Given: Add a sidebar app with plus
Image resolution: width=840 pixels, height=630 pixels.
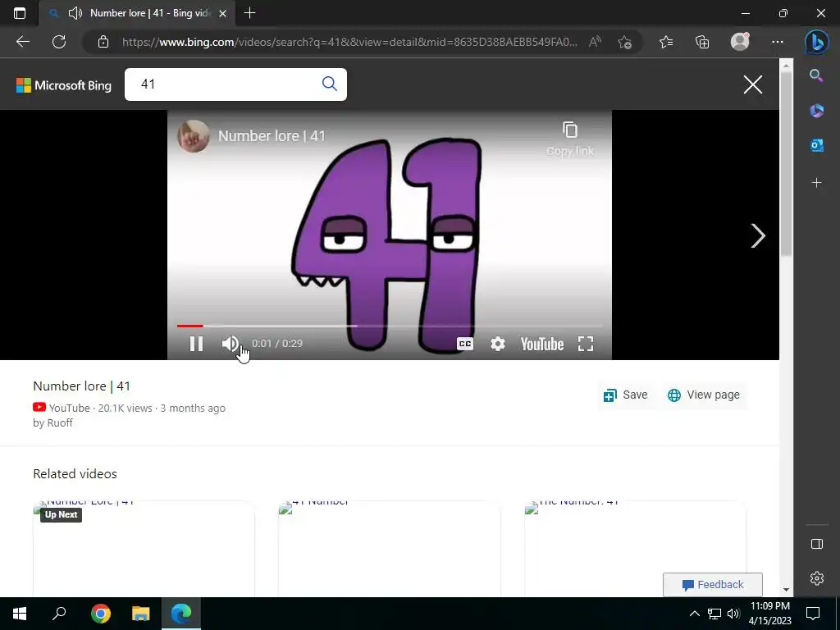Looking at the screenshot, I should coord(816,183).
